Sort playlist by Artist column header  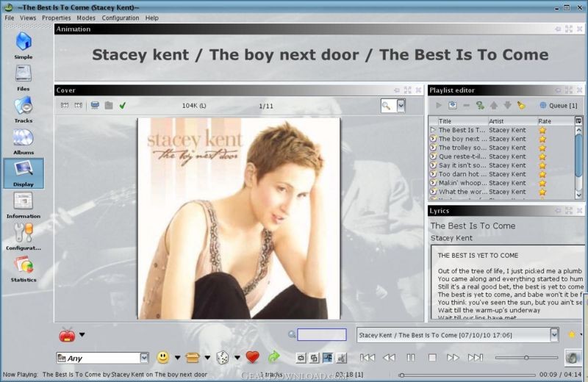(512, 121)
